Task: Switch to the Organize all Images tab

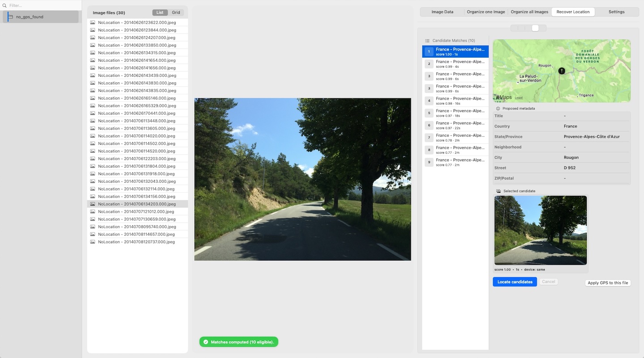Action: tap(529, 12)
